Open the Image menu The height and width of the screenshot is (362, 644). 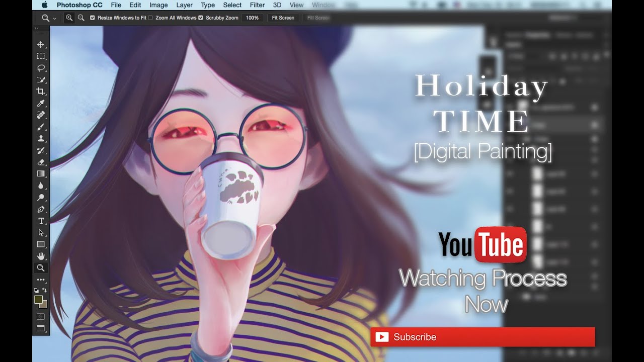click(x=158, y=5)
